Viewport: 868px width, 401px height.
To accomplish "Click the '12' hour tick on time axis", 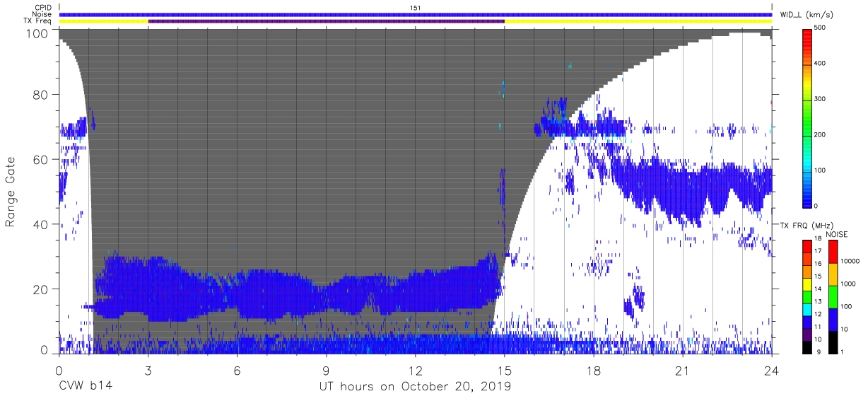I will pyautogui.click(x=416, y=370).
